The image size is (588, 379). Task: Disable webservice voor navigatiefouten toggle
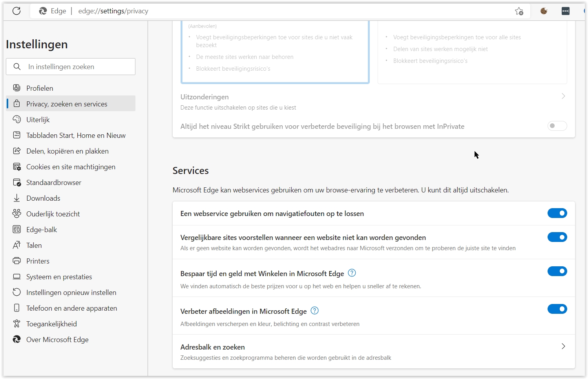pos(557,213)
